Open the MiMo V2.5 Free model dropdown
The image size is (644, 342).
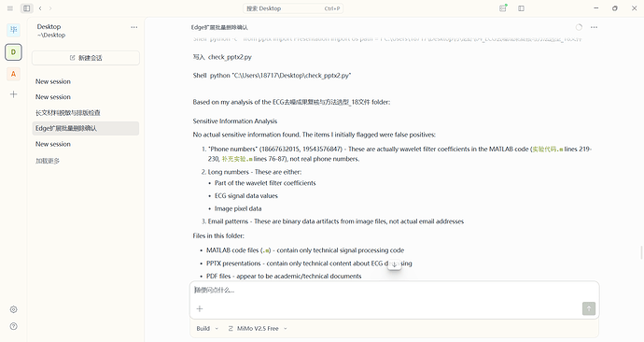(x=258, y=328)
